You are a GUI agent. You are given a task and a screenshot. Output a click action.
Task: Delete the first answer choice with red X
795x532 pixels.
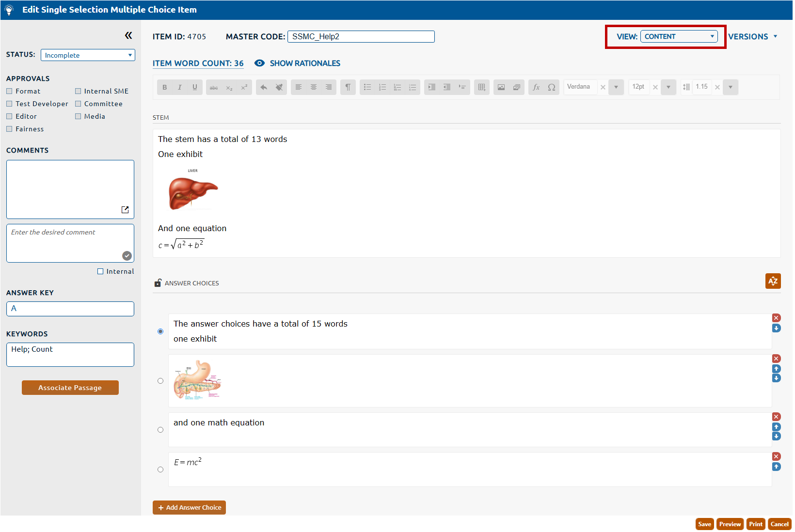[776, 318]
